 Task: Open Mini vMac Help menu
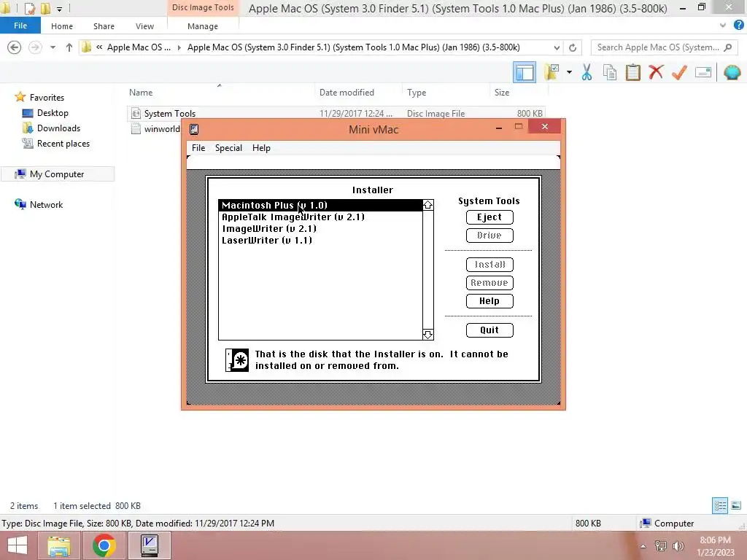point(261,147)
